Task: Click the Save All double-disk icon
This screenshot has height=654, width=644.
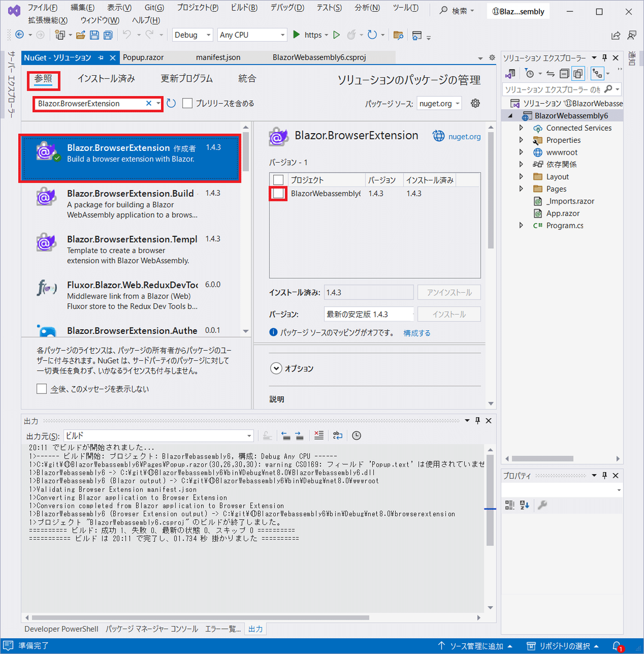Action: (x=108, y=35)
